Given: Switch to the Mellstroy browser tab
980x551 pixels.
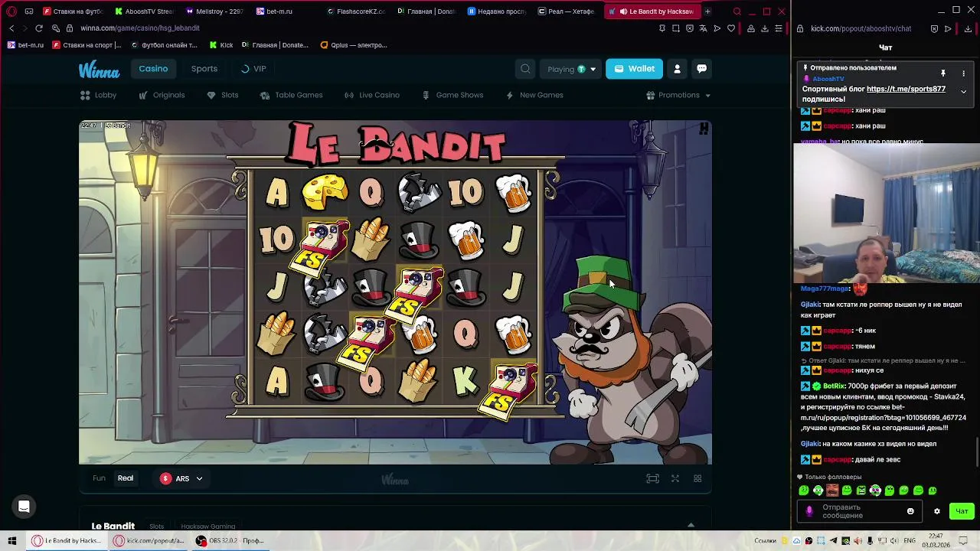Looking at the screenshot, I should (x=215, y=11).
